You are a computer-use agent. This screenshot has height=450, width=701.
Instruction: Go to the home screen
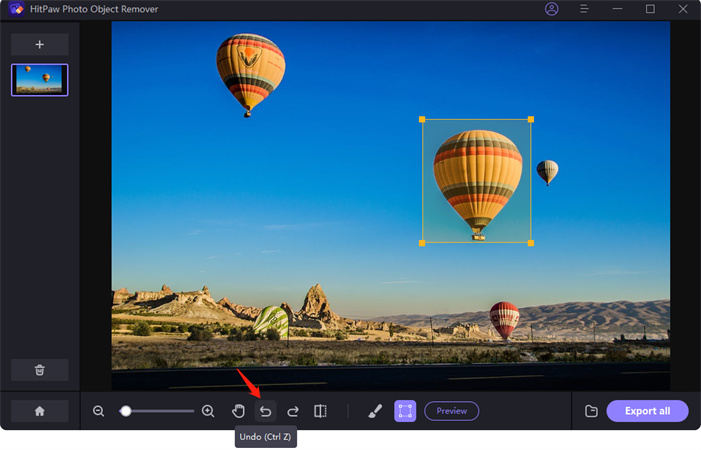click(39, 411)
